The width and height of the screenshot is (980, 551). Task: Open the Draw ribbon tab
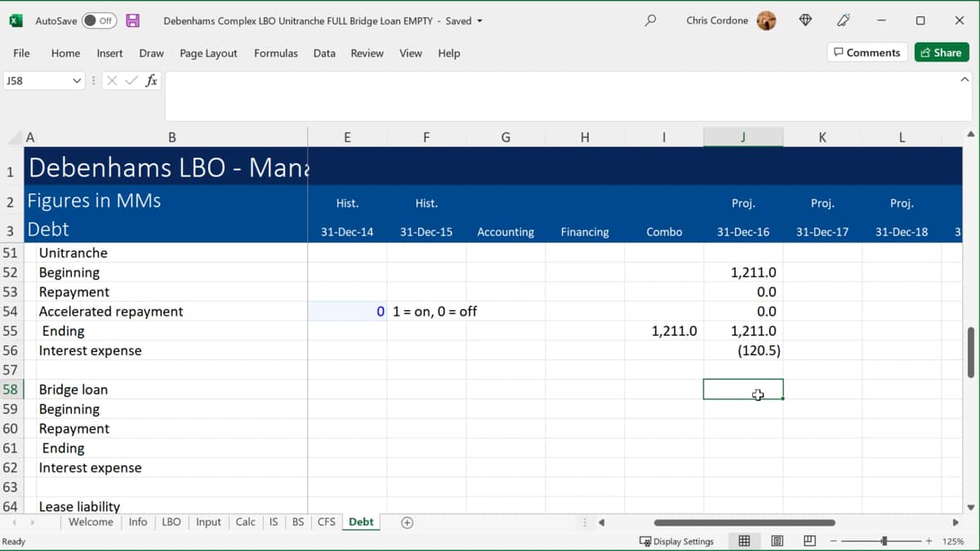tap(151, 53)
